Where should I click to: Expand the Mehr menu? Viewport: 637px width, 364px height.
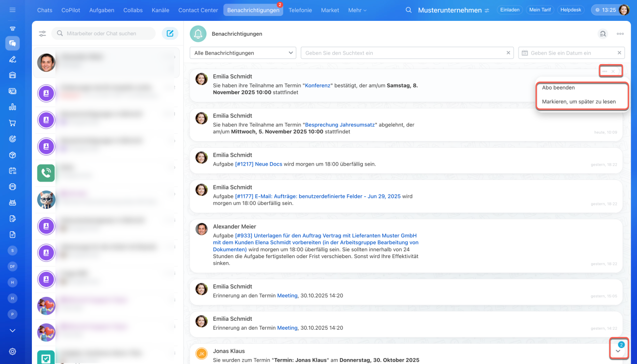357,10
